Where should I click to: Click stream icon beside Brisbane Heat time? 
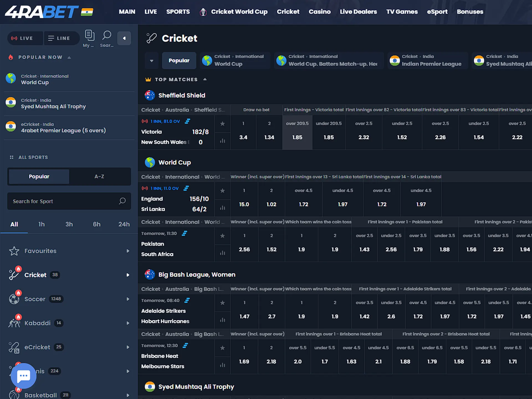[185, 346]
